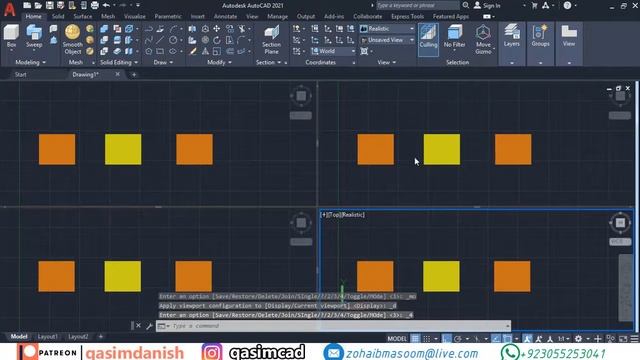The height and width of the screenshot is (360, 640).
Task: Open the Annotate ribbon tab
Action: (x=225, y=16)
